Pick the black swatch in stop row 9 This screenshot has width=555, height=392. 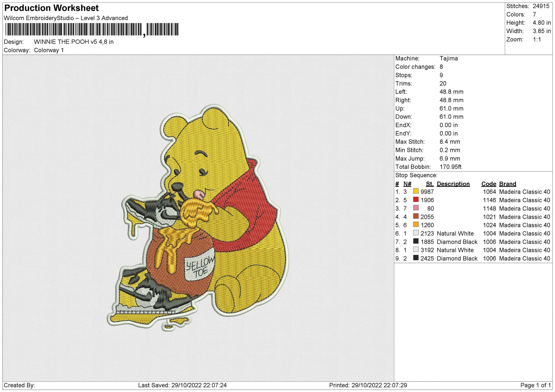coord(416,258)
